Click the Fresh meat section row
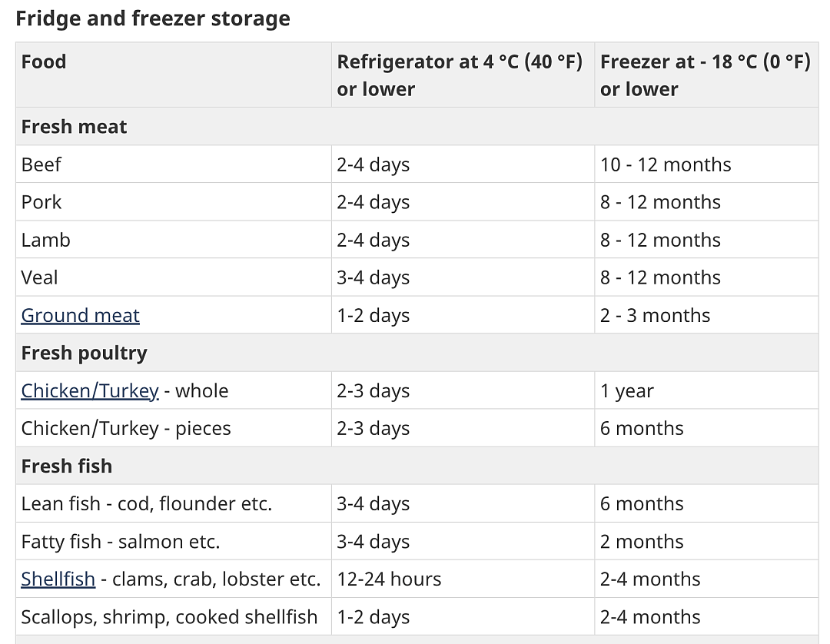 tap(417, 127)
